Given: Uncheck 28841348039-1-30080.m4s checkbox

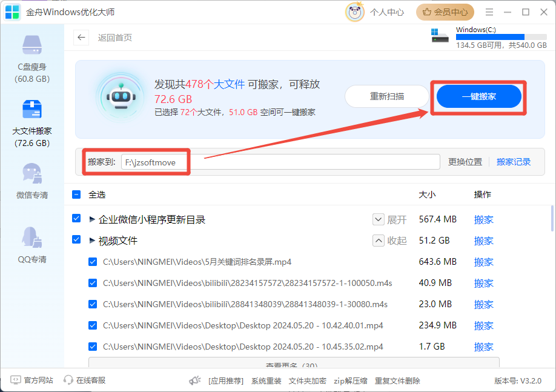Looking at the screenshot, I should [93, 304].
